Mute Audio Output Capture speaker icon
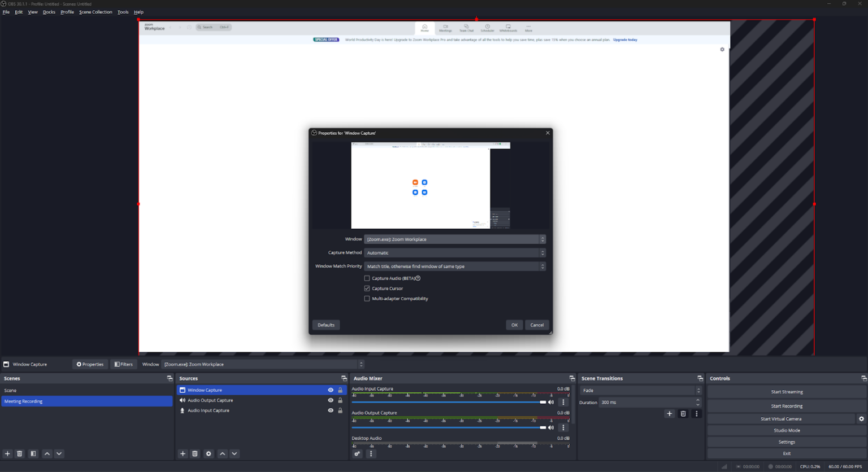868x472 pixels. pyautogui.click(x=551, y=427)
